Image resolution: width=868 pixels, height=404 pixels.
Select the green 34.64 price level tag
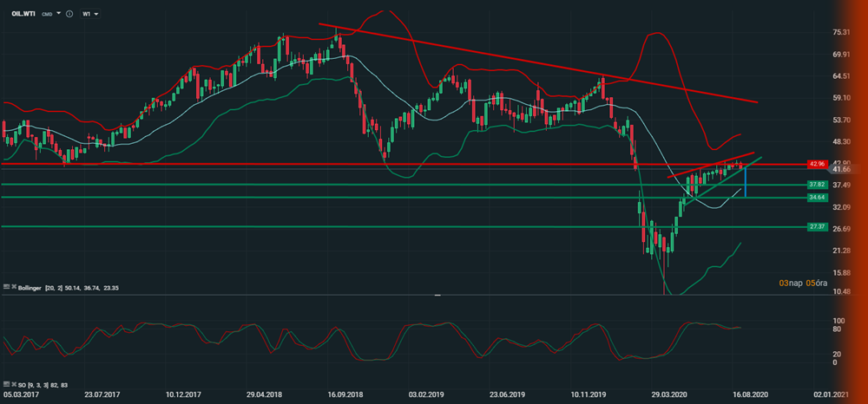point(815,198)
